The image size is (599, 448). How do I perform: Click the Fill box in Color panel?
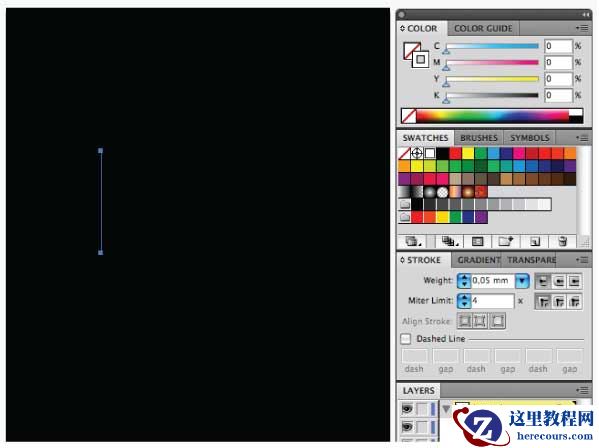(x=411, y=50)
